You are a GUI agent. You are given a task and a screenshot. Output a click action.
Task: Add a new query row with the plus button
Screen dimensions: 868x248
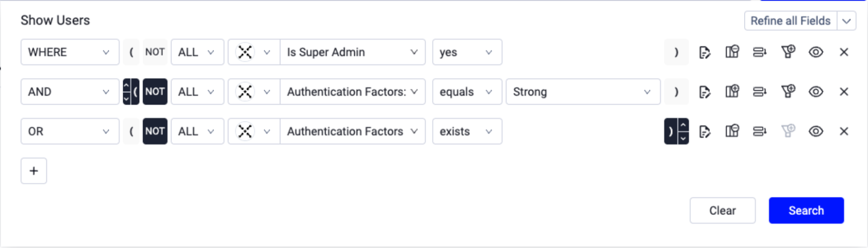[x=34, y=171]
